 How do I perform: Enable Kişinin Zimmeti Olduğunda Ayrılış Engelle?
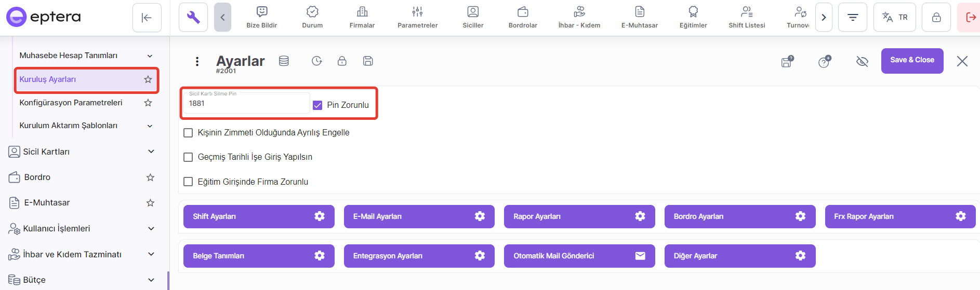(189, 133)
